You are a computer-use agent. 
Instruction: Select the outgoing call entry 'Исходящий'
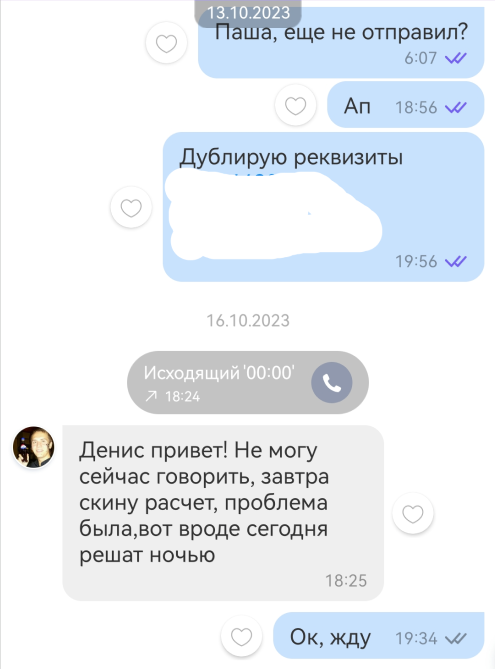pos(248,382)
